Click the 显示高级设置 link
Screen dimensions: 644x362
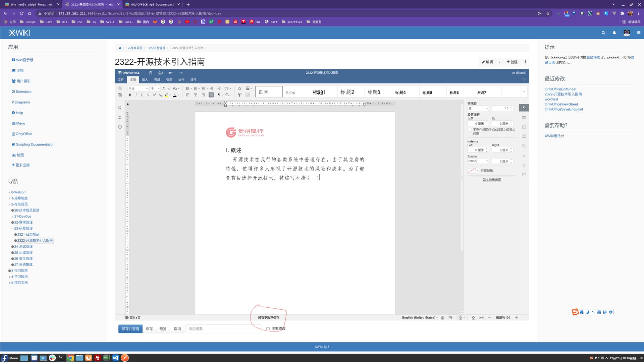pos(492,180)
